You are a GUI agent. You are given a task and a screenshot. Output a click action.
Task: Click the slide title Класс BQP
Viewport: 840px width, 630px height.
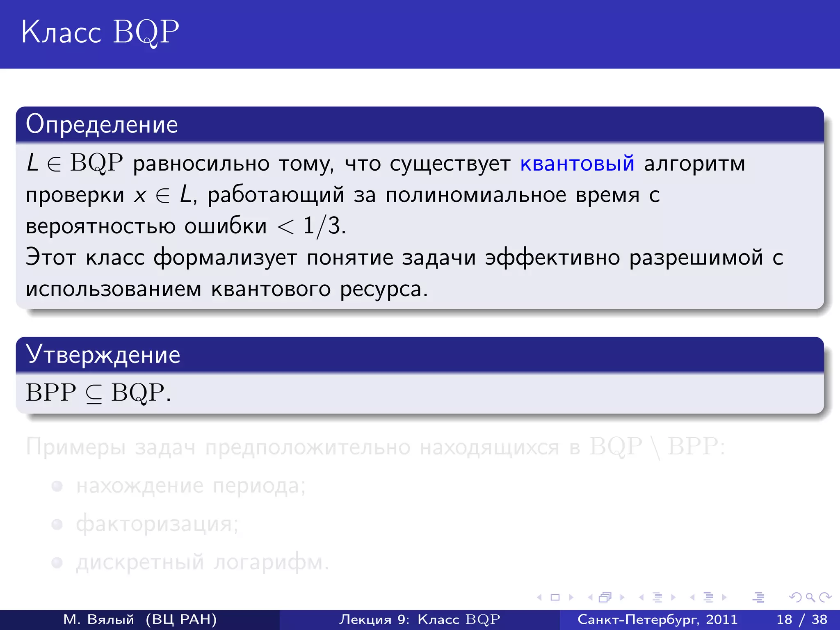pyautogui.click(x=100, y=32)
